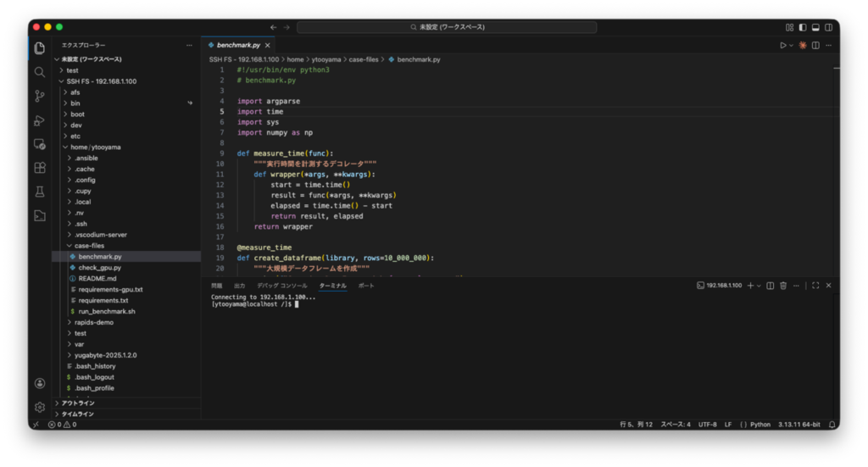This screenshot has width=868, height=467.
Task: Toggle primary side bar visibility
Action: [803, 27]
